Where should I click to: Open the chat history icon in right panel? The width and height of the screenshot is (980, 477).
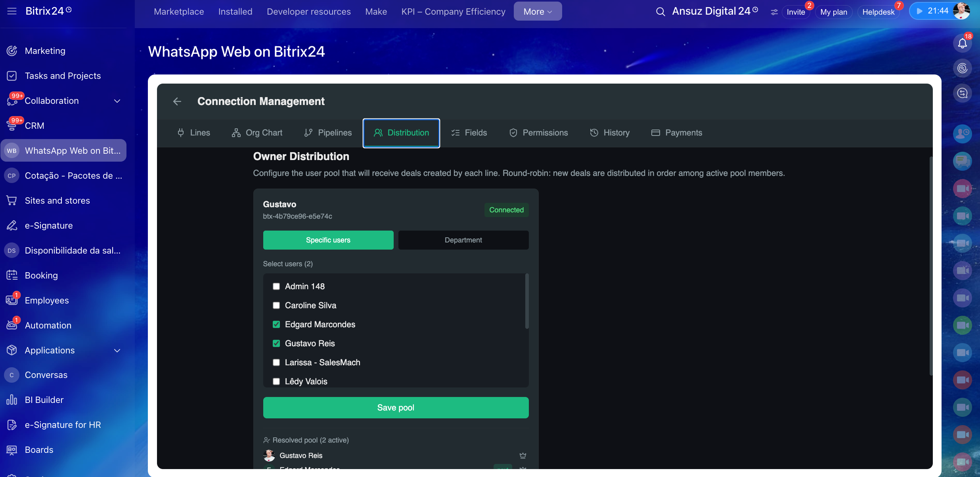(962, 93)
